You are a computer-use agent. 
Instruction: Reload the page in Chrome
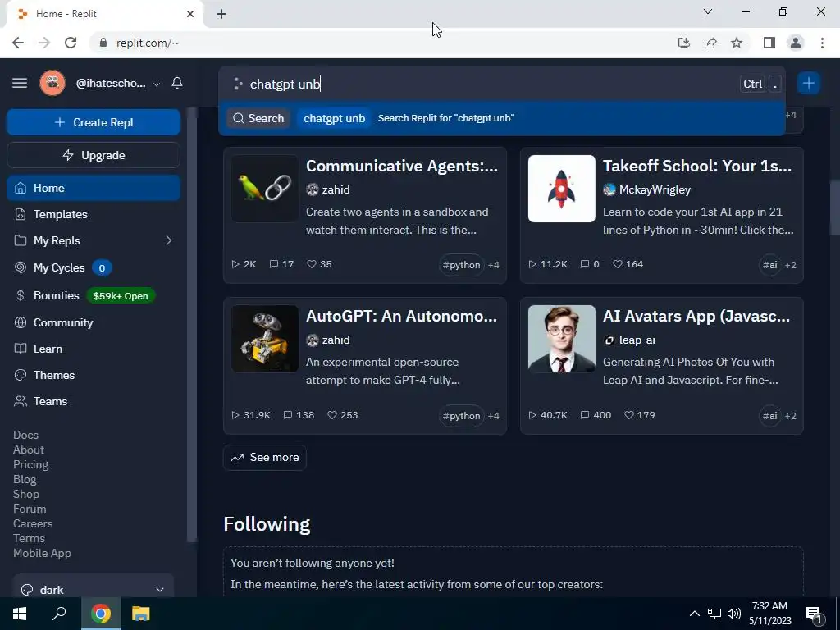(x=71, y=43)
